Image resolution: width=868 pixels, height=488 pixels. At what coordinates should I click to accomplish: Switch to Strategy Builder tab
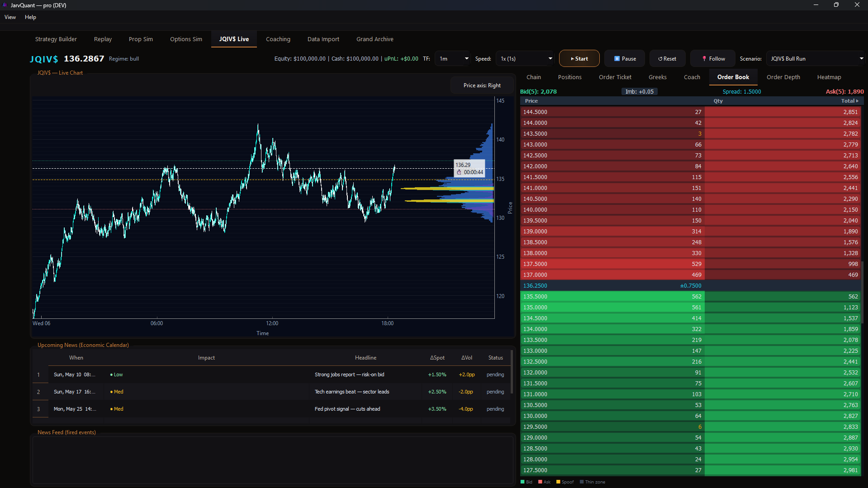pyautogui.click(x=56, y=39)
